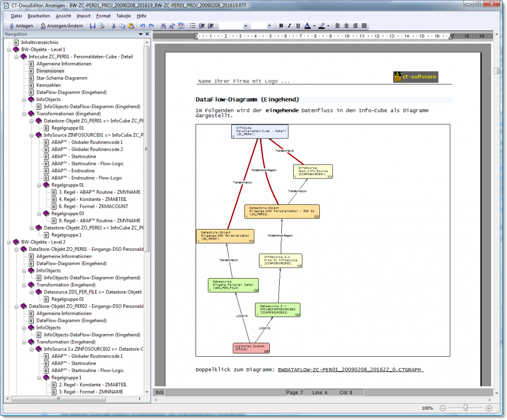Toggle underline formatting
The image size is (507, 420).
(x=298, y=25)
